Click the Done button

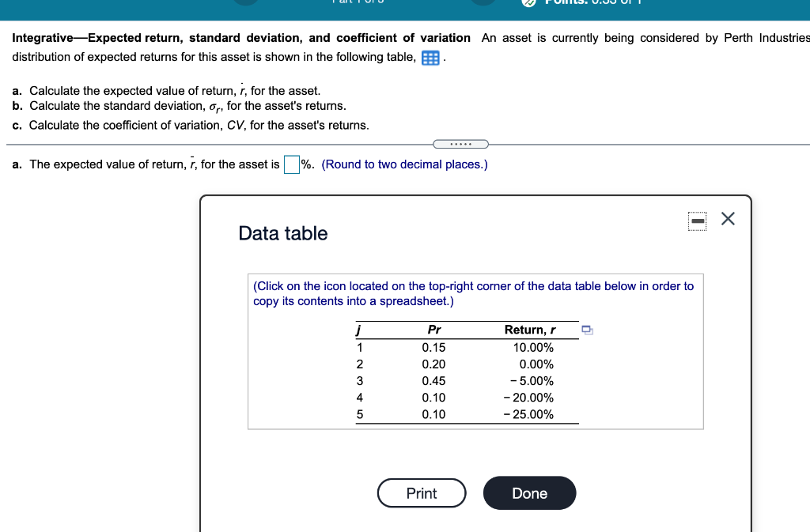[x=529, y=492]
